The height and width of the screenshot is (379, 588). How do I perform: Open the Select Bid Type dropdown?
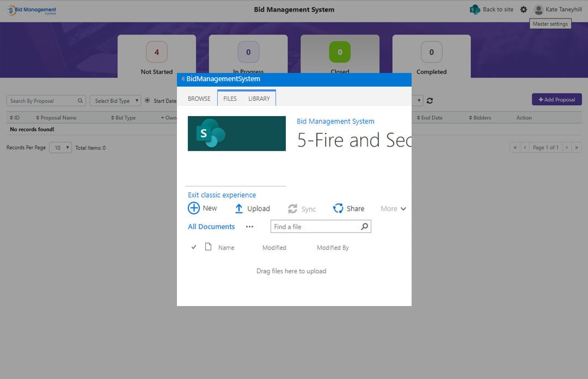pyautogui.click(x=115, y=100)
